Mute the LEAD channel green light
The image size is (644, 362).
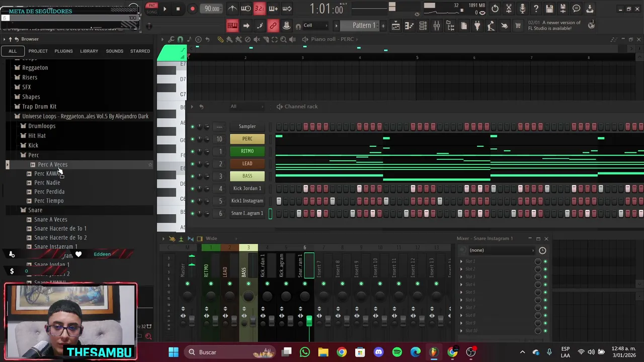(192, 164)
